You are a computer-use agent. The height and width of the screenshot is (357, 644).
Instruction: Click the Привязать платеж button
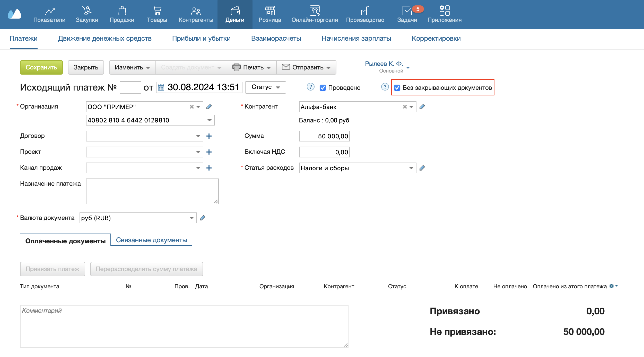coord(53,269)
